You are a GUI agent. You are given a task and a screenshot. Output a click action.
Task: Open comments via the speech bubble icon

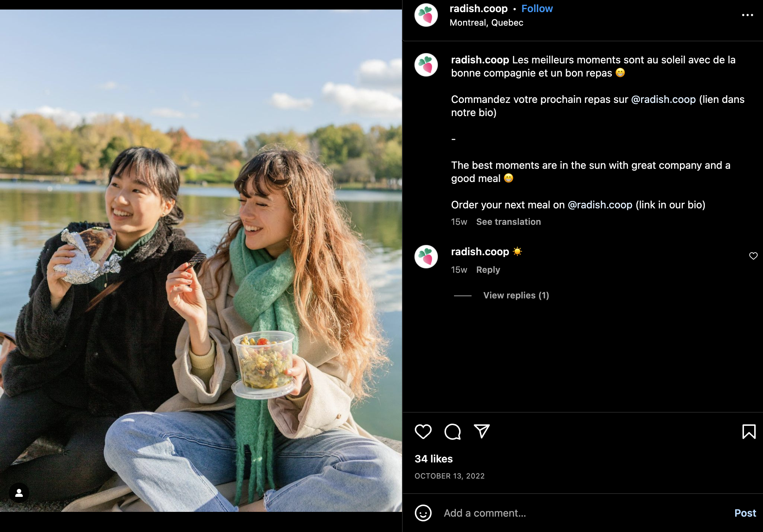tap(453, 432)
